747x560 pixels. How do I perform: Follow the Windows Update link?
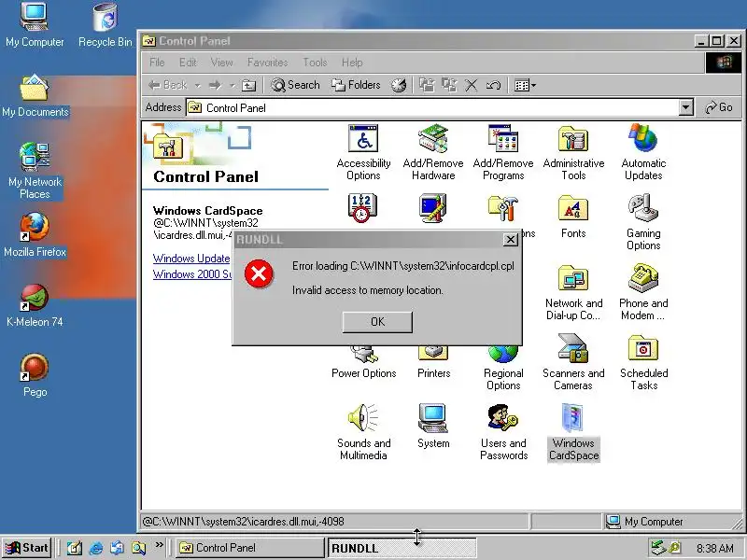191,259
